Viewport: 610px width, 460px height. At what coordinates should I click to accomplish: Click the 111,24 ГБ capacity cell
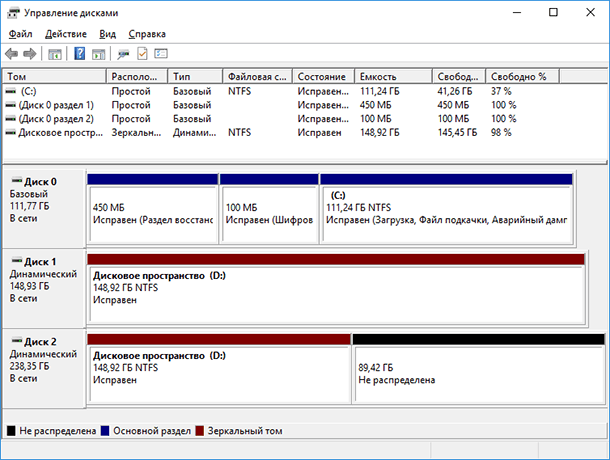tap(380, 91)
